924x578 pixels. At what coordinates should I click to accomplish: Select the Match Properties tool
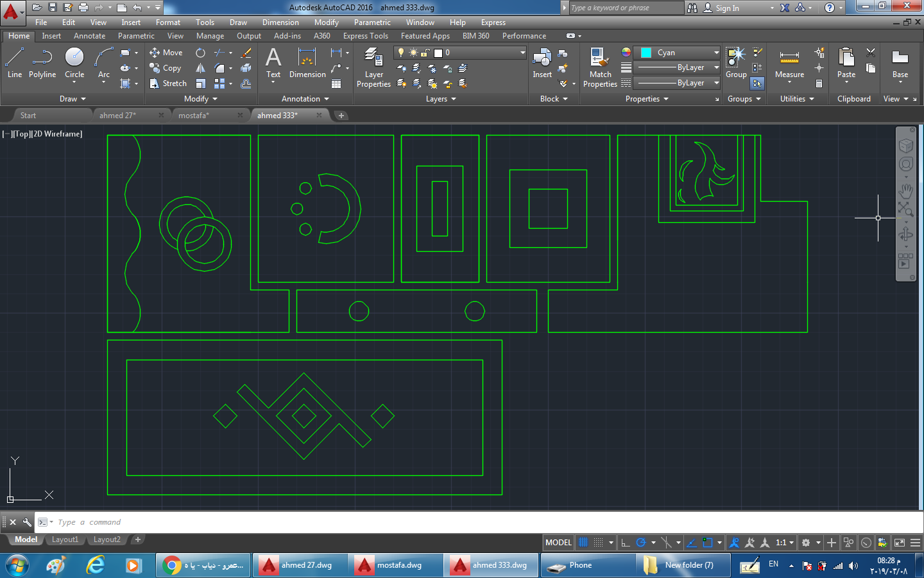coord(600,67)
